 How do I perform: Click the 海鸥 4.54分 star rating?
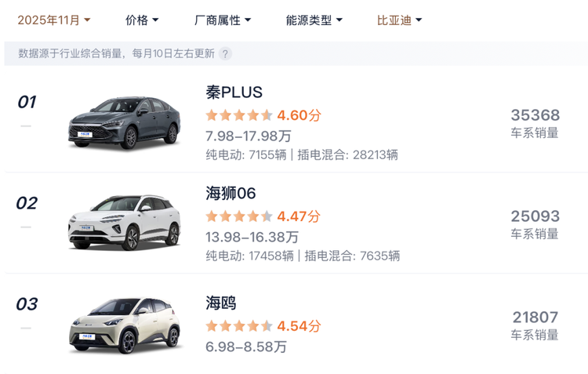[x=263, y=325]
